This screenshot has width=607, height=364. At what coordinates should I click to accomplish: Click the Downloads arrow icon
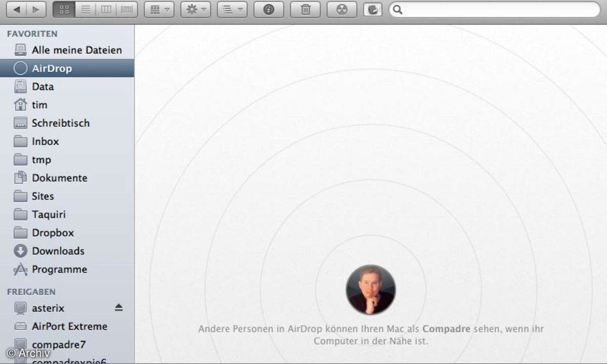click(20, 251)
